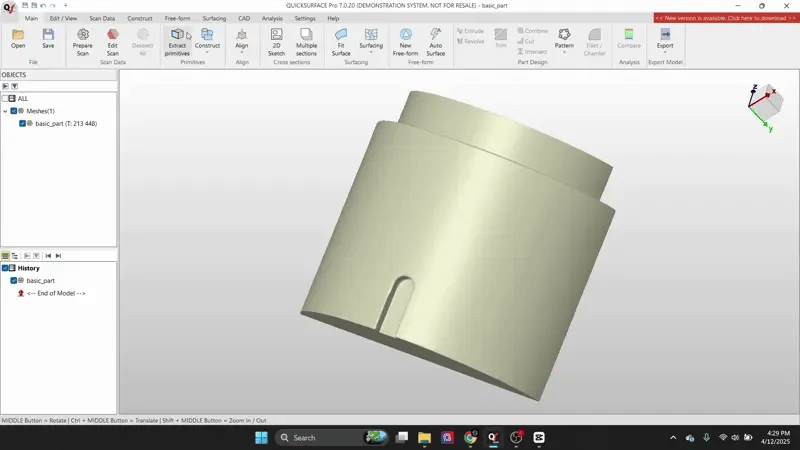Image resolution: width=800 pixels, height=450 pixels.
Task: Switch to the Scan Data tab
Action: coord(102,18)
